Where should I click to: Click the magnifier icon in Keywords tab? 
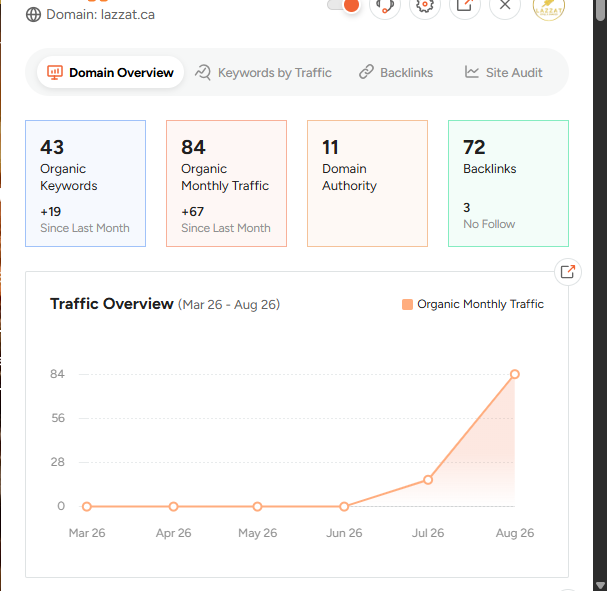click(203, 72)
